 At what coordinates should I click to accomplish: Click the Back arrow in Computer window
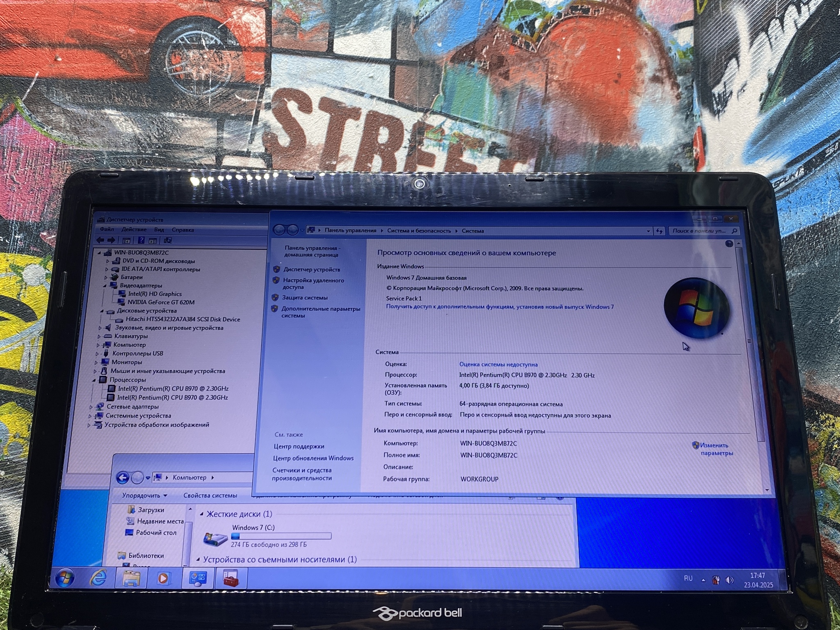click(123, 477)
